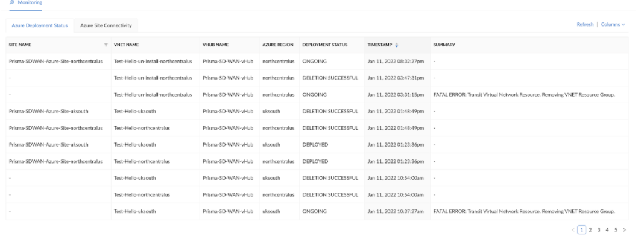644x242 pixels.
Task: Click the Refresh link
Action: coord(586,24)
